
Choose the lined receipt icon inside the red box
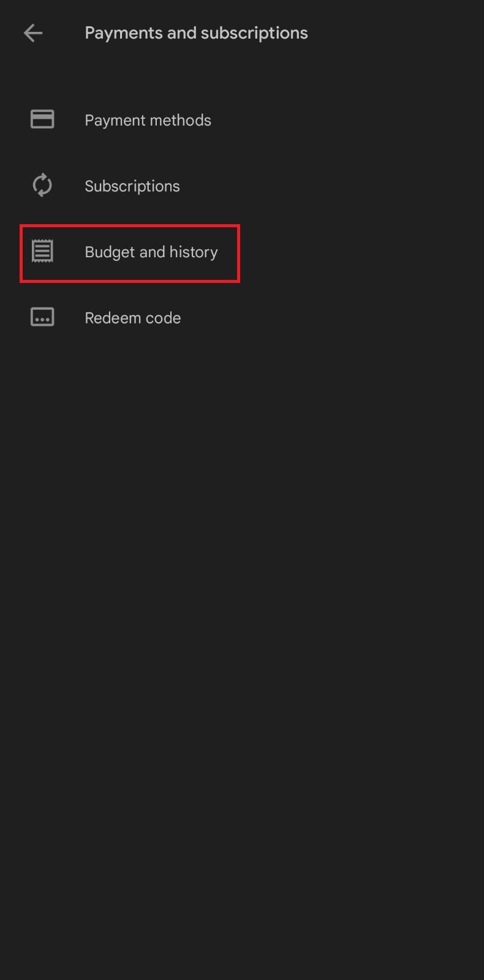point(42,251)
